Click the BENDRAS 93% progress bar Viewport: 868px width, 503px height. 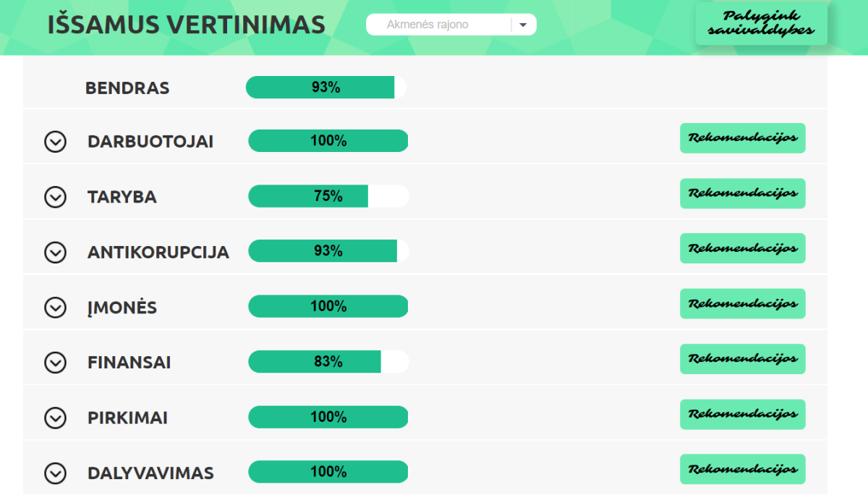click(x=326, y=88)
